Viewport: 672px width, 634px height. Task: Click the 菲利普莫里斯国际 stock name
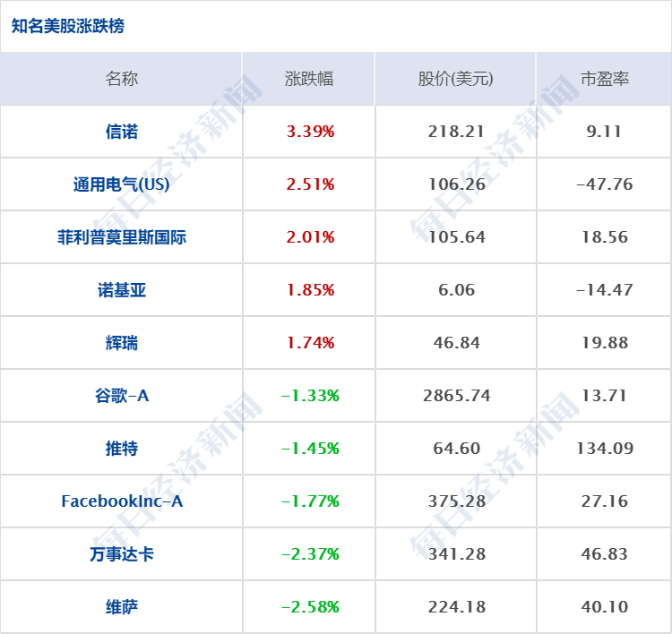pyautogui.click(x=122, y=237)
